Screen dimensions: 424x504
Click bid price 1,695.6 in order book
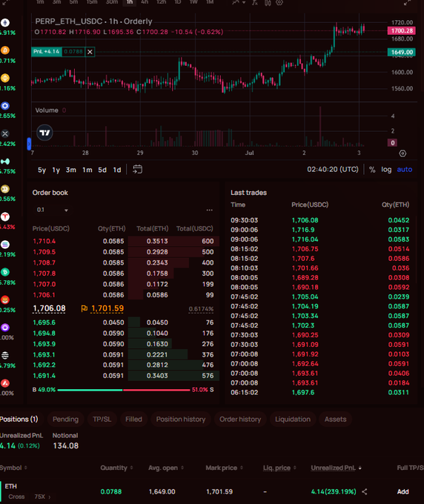pos(44,322)
